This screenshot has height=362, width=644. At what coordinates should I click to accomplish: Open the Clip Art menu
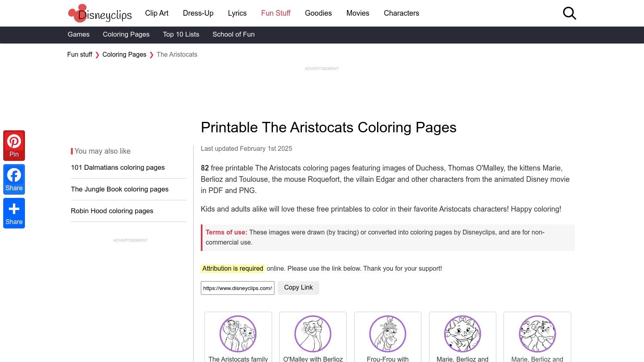157,13
